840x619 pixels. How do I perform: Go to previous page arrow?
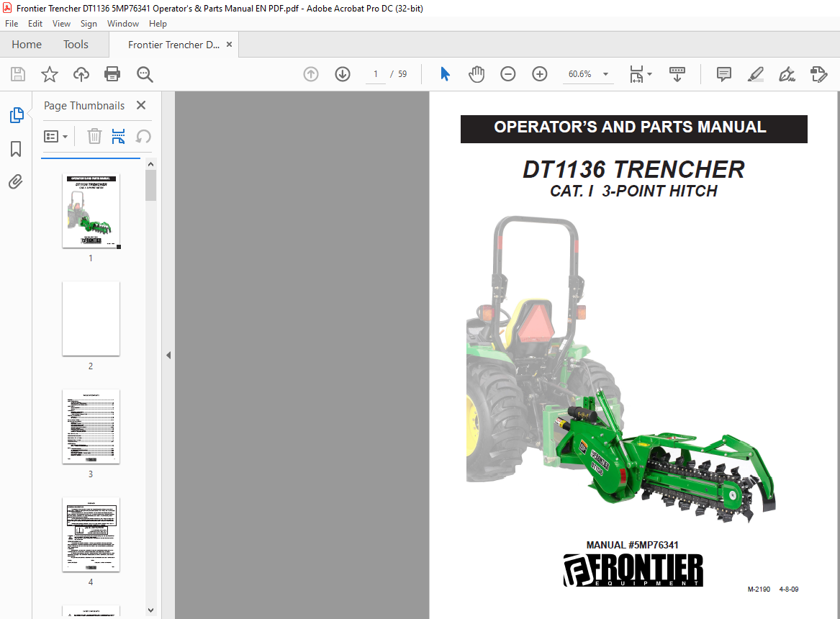point(311,74)
